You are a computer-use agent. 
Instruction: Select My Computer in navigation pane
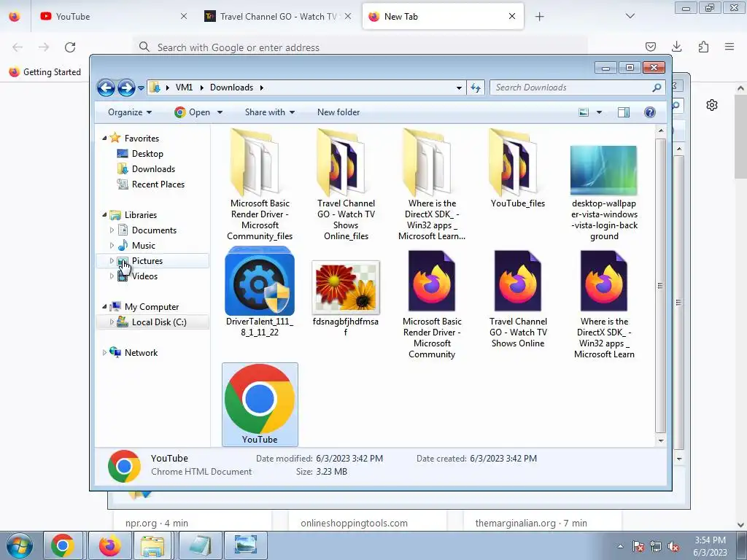tap(152, 307)
